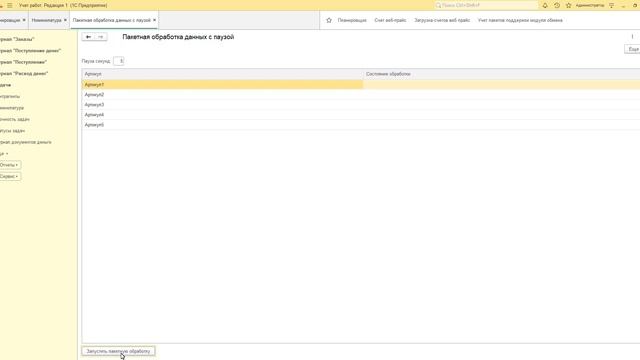Expand the Отчеты dropdown button
640x360 pixels.
point(9,165)
